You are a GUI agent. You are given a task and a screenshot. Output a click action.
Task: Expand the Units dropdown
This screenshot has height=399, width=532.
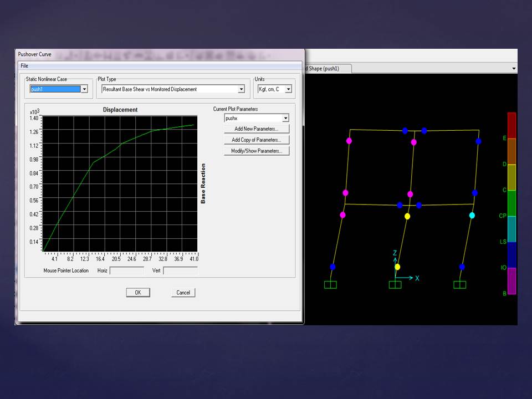288,89
